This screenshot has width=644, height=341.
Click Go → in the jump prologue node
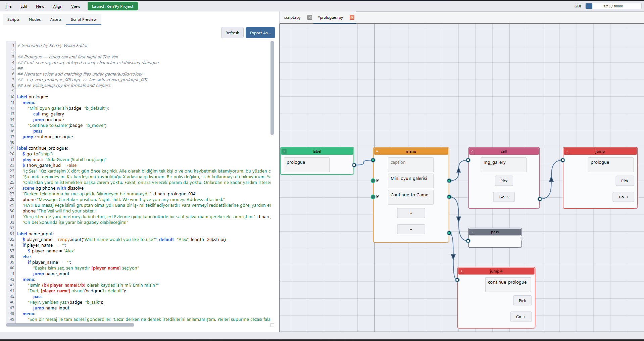point(623,197)
